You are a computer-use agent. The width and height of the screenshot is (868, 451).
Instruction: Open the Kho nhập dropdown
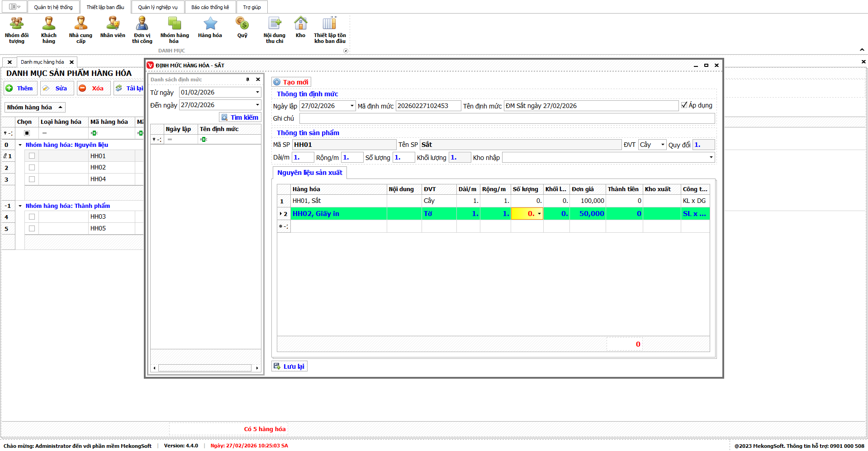point(711,158)
